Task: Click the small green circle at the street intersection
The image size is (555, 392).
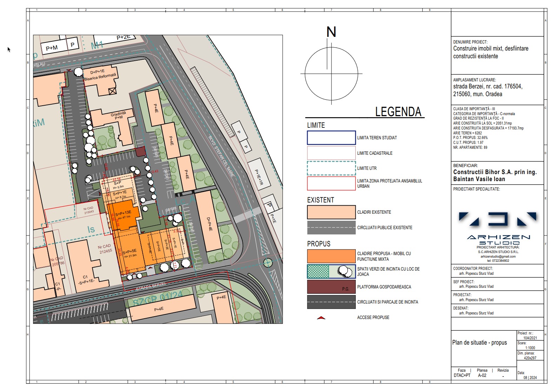Action: 268,262
